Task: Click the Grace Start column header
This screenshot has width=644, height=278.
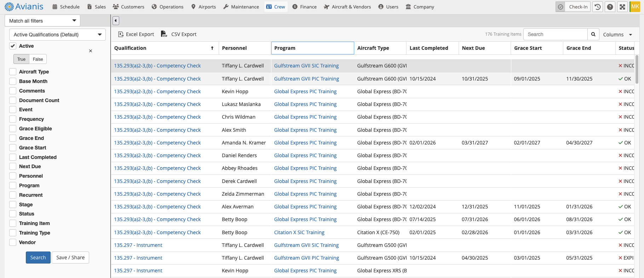Action: tap(537, 48)
